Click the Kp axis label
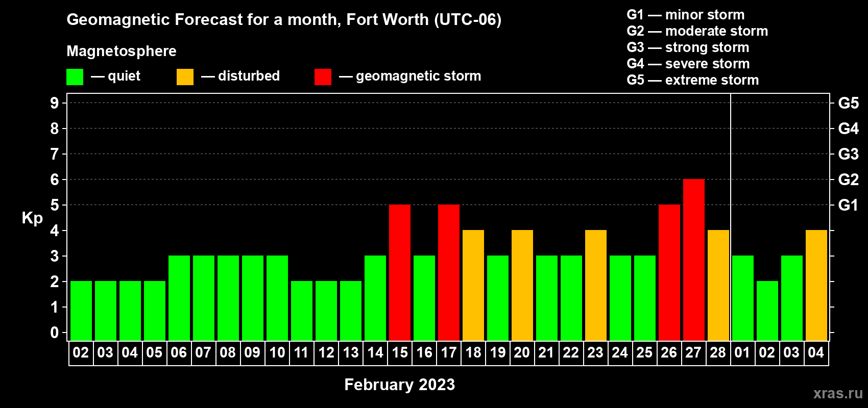Viewport: 868px width, 408px height. click(32, 218)
